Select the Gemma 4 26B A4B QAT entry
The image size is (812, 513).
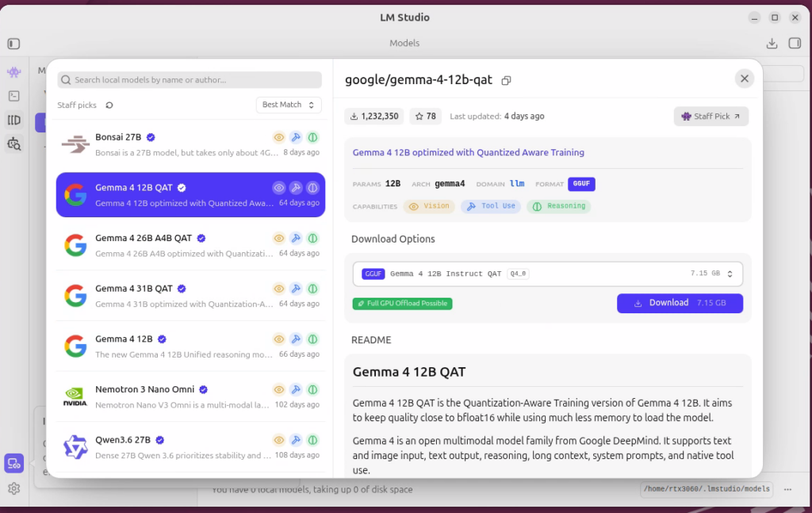(x=190, y=245)
